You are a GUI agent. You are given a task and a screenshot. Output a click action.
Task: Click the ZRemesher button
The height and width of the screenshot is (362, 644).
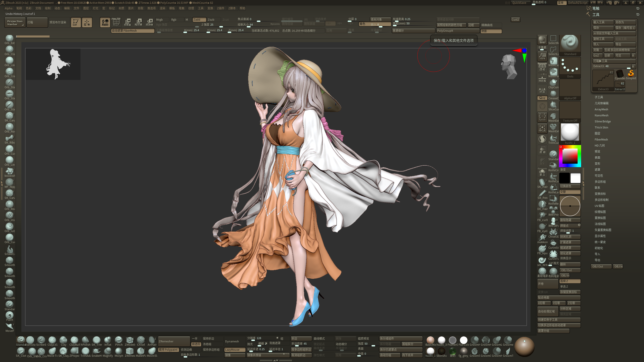point(174,341)
